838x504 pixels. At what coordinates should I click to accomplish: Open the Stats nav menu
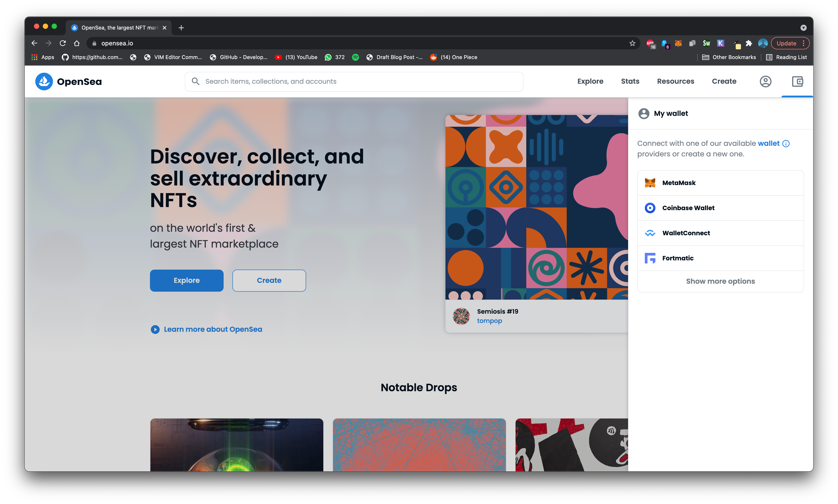coord(630,82)
